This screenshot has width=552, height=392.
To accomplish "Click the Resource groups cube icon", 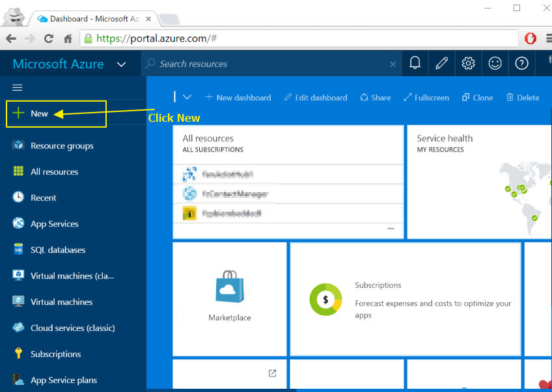I will click(x=18, y=145).
